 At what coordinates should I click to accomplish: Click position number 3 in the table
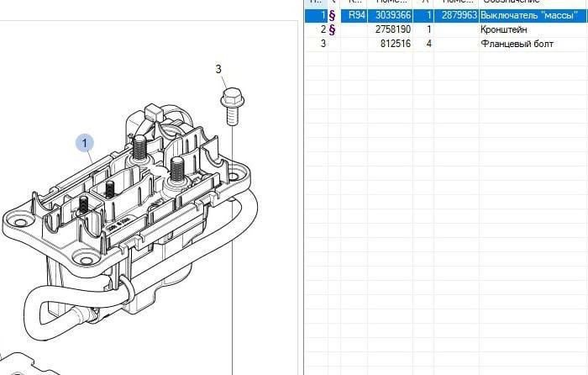click(x=322, y=44)
